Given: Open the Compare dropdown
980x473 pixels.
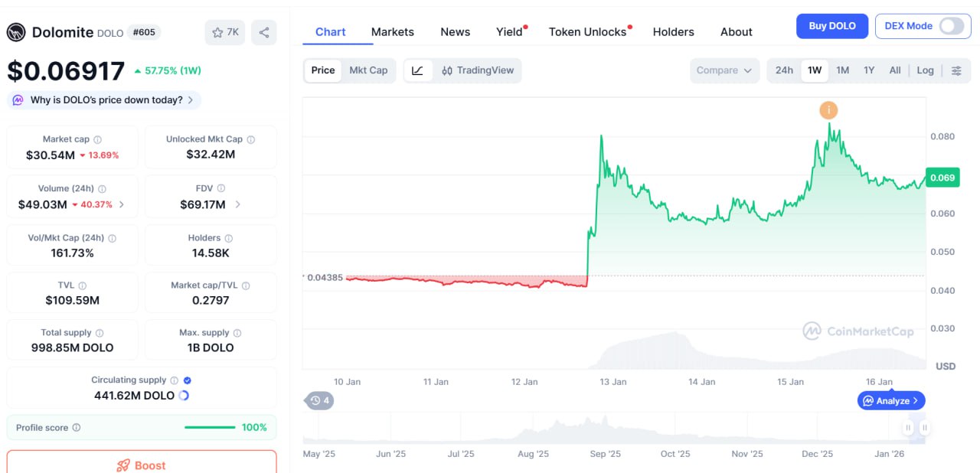Looking at the screenshot, I should [x=724, y=70].
